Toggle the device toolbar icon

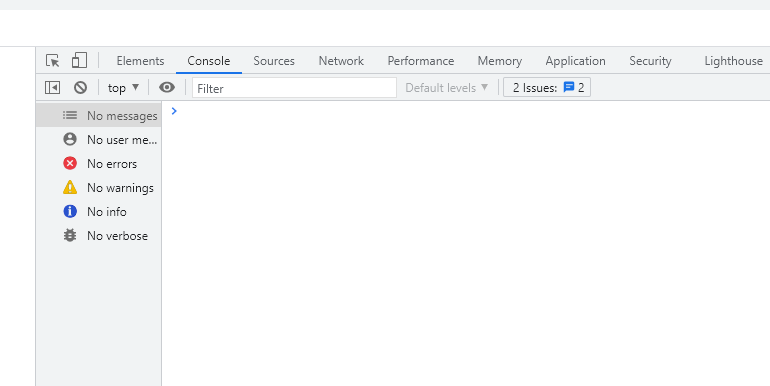[x=79, y=60]
